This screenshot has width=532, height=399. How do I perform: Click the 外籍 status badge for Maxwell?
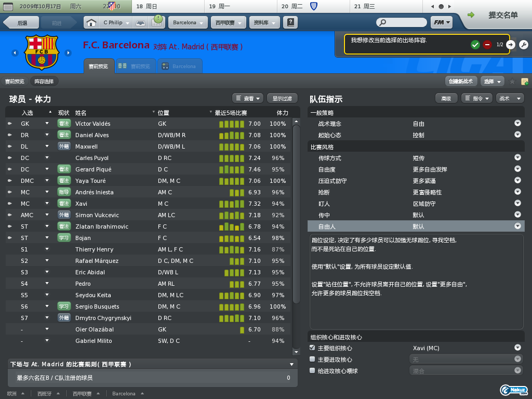(x=64, y=146)
